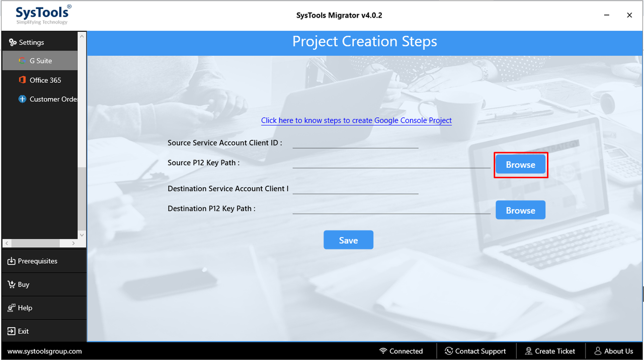Click sidebar vertical scrollbar up arrow
The height and width of the screenshot is (360, 644).
click(82, 37)
